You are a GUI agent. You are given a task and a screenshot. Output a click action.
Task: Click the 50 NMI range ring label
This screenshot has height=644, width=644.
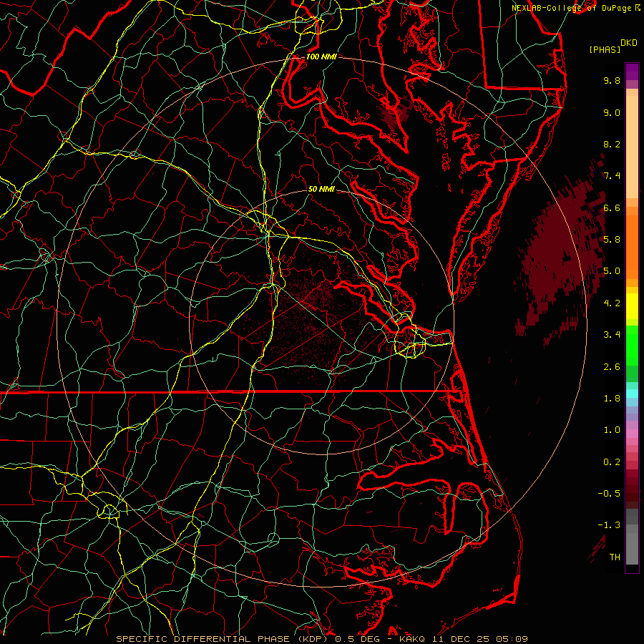click(x=321, y=190)
